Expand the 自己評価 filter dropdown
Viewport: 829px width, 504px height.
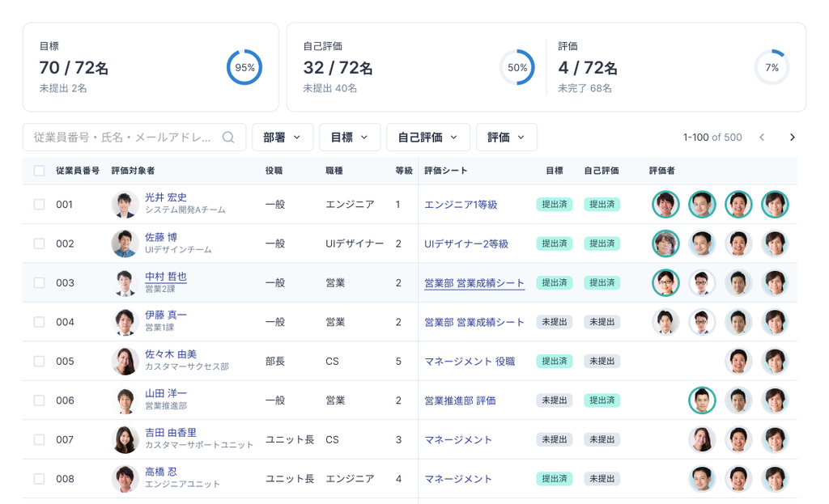click(x=427, y=138)
